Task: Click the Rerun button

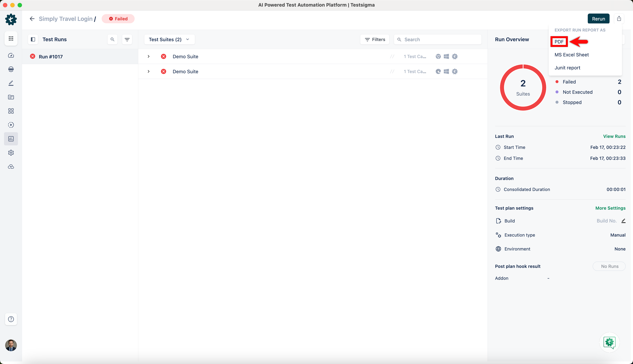Action: pyautogui.click(x=598, y=19)
